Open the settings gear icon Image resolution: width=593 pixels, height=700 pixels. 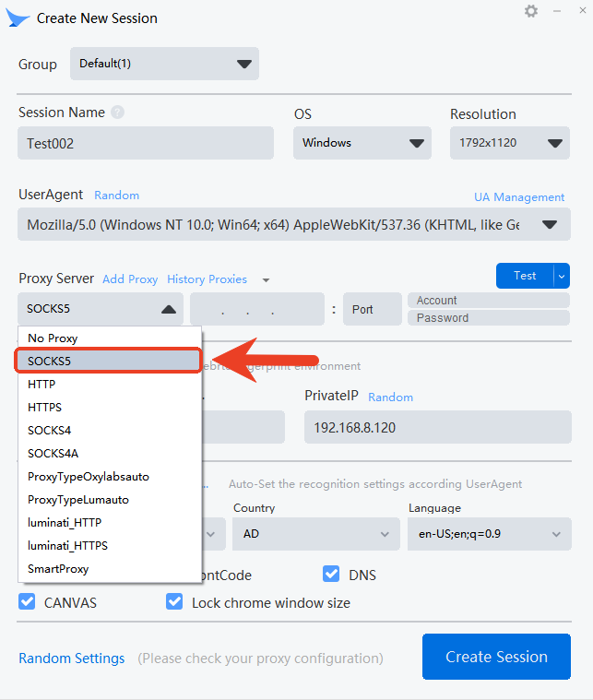531,11
